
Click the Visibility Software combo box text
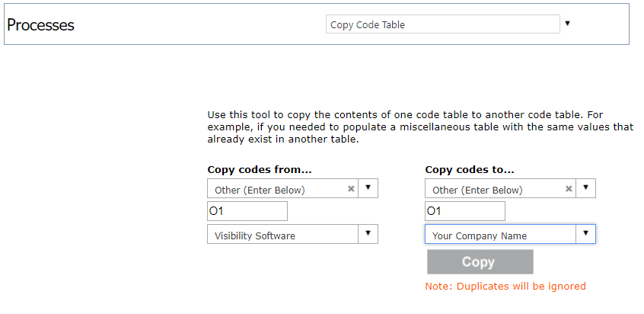pyautogui.click(x=255, y=236)
